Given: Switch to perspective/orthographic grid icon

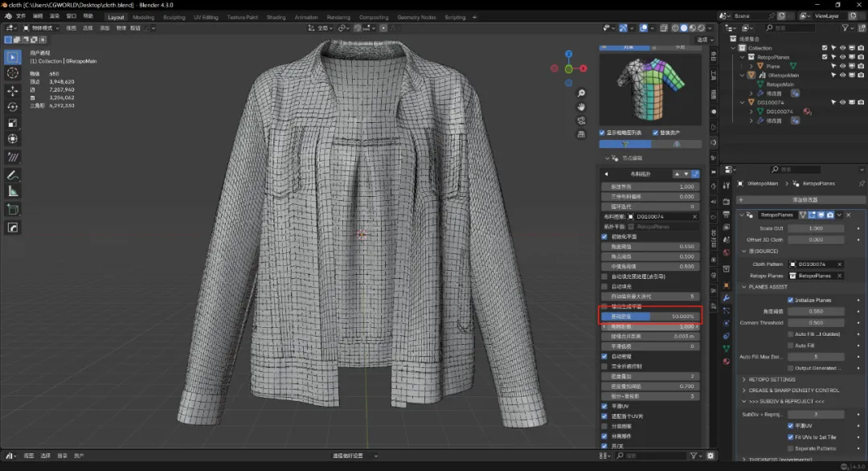Looking at the screenshot, I should click(x=581, y=134).
